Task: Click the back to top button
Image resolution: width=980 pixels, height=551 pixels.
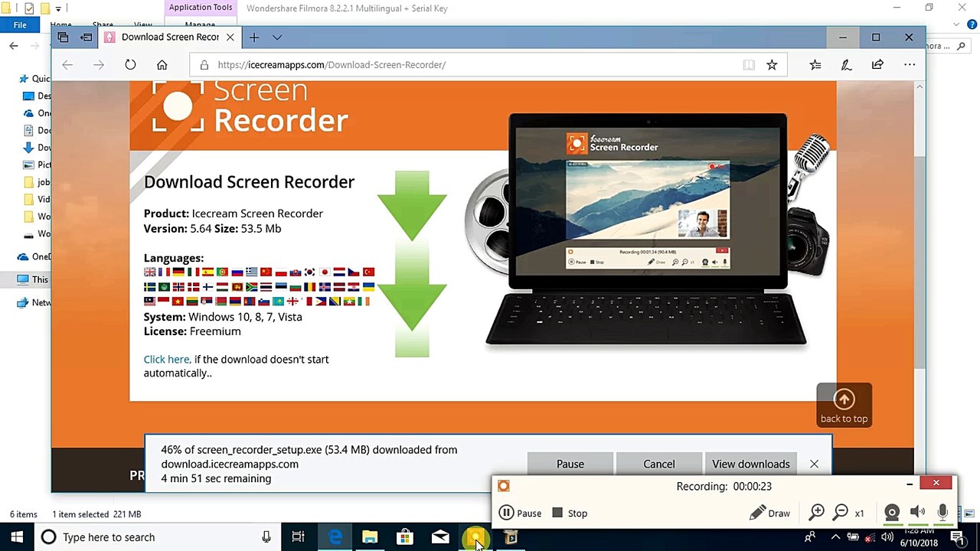Action: tap(844, 405)
